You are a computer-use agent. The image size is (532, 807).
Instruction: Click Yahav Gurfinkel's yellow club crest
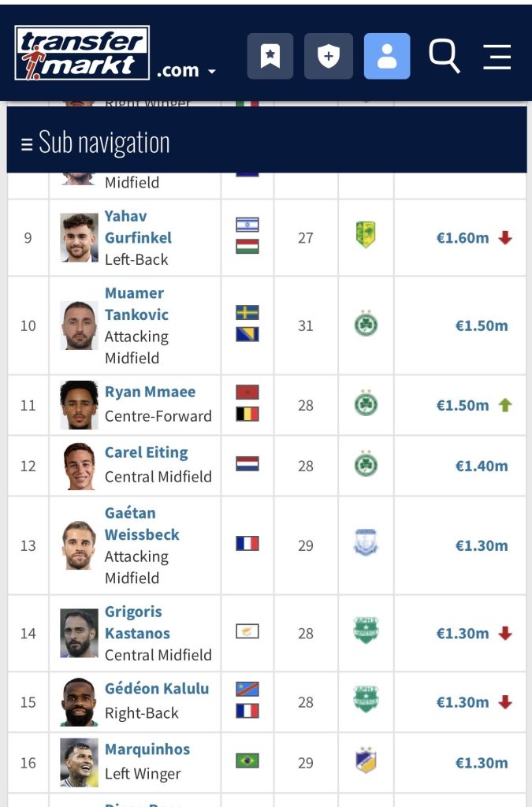(x=366, y=236)
